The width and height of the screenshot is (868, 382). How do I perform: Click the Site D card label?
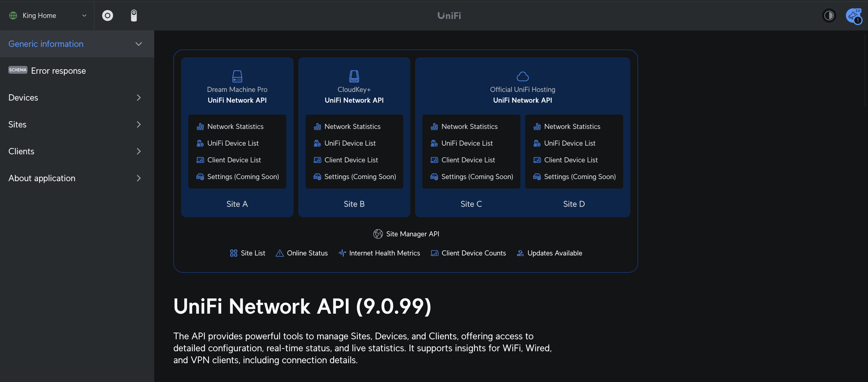(x=574, y=204)
